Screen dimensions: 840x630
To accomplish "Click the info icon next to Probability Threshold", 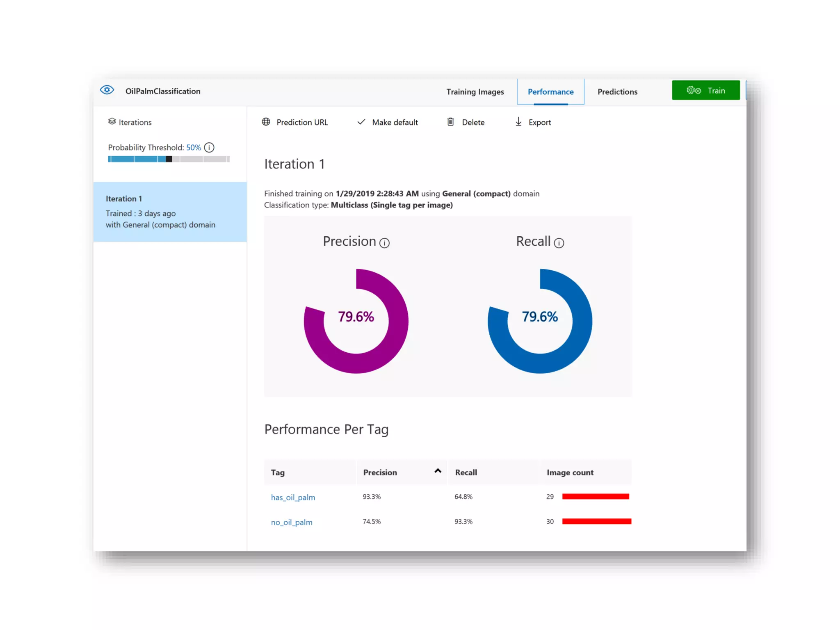I will [x=209, y=148].
